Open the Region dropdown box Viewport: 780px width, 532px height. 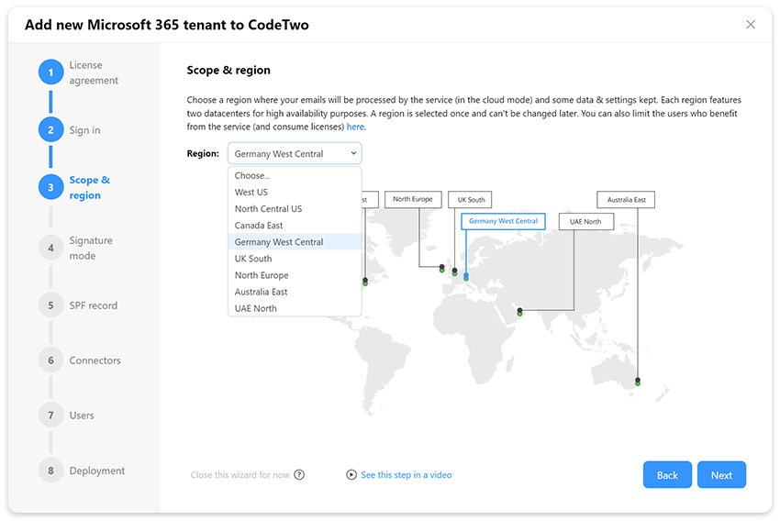pos(295,153)
